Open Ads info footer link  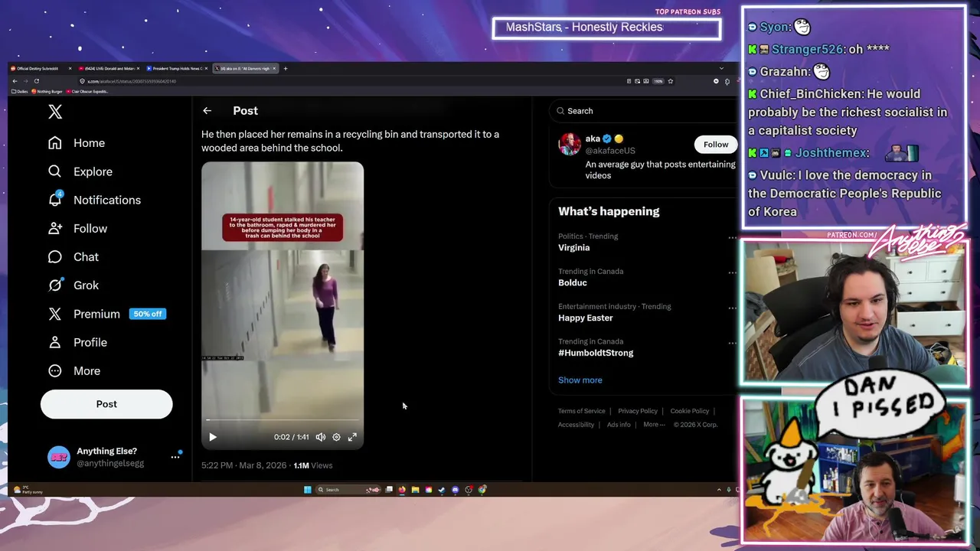pyautogui.click(x=619, y=425)
